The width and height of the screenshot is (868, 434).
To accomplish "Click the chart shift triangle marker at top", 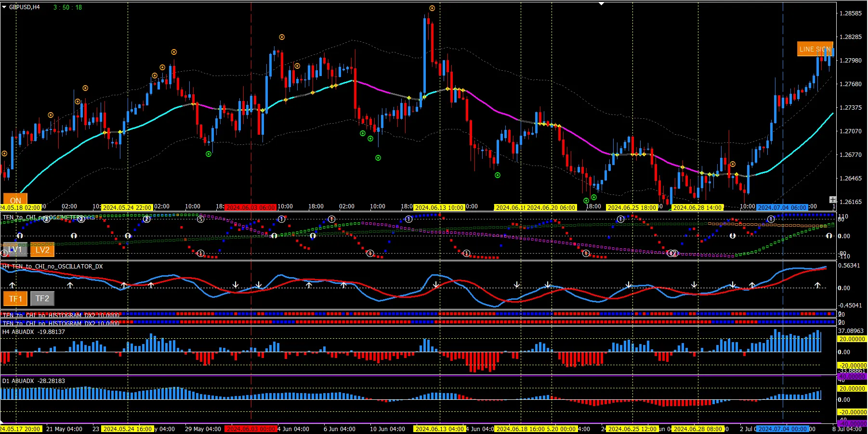I will coord(601,4).
